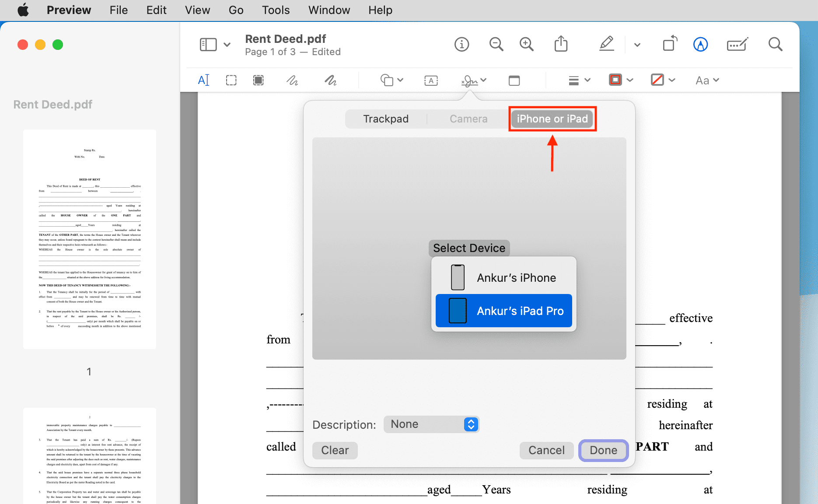Select page 2 thumbnail in sidebar
This screenshot has width=818, height=504.
pos(90,456)
